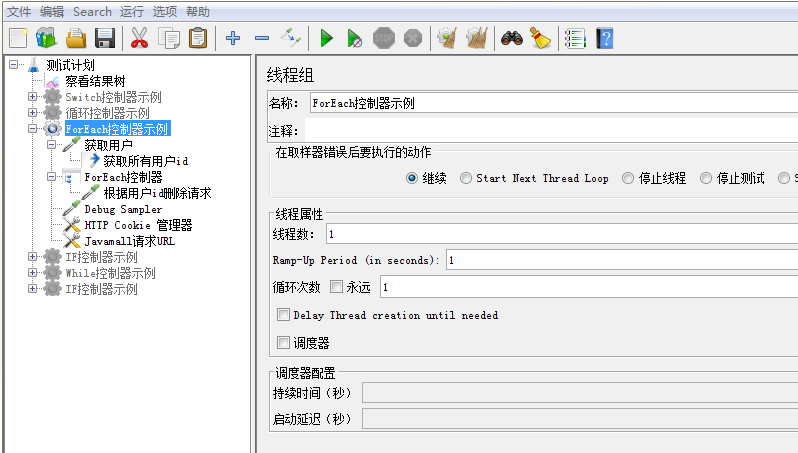Click the 线程数 input field
This screenshot has width=798, height=453.
562,234
